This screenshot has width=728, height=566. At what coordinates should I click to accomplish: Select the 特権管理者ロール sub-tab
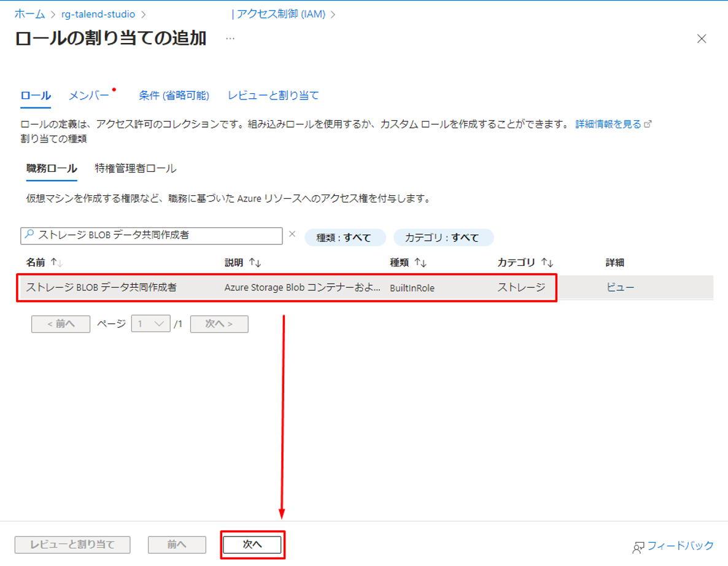136,168
